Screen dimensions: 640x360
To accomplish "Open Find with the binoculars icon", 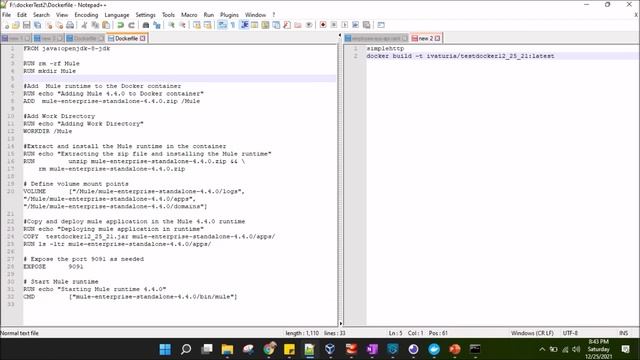I will (x=146, y=25).
